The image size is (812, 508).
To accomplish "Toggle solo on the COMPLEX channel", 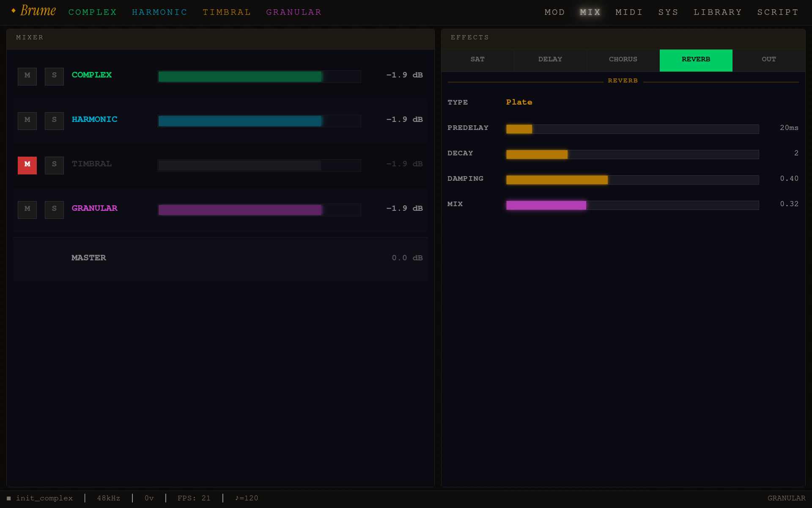I will 54,76.
